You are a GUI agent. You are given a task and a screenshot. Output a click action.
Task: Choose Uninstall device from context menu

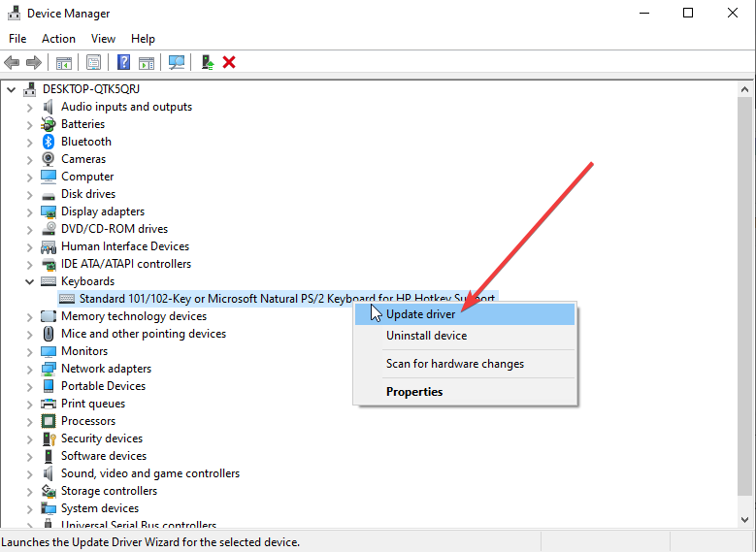[x=465, y=336]
